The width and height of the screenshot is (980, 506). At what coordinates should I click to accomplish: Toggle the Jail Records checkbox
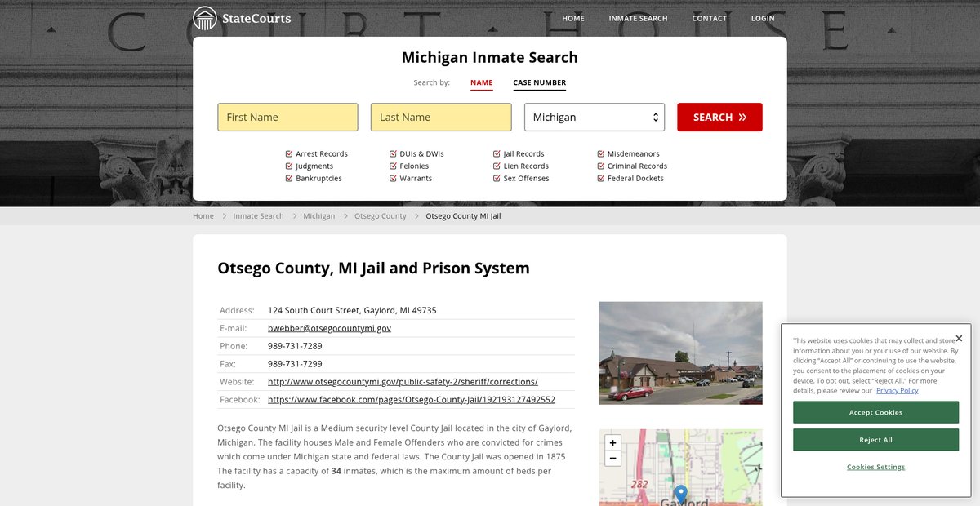(497, 153)
